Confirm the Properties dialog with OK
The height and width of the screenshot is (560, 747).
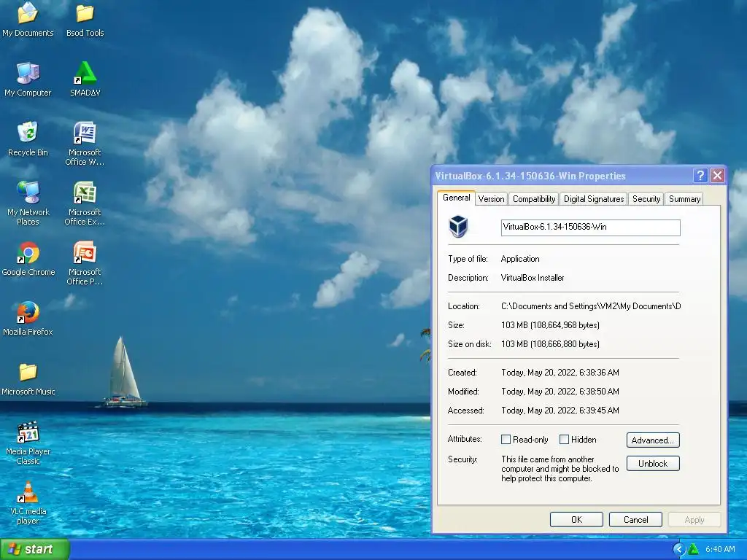[576, 519]
